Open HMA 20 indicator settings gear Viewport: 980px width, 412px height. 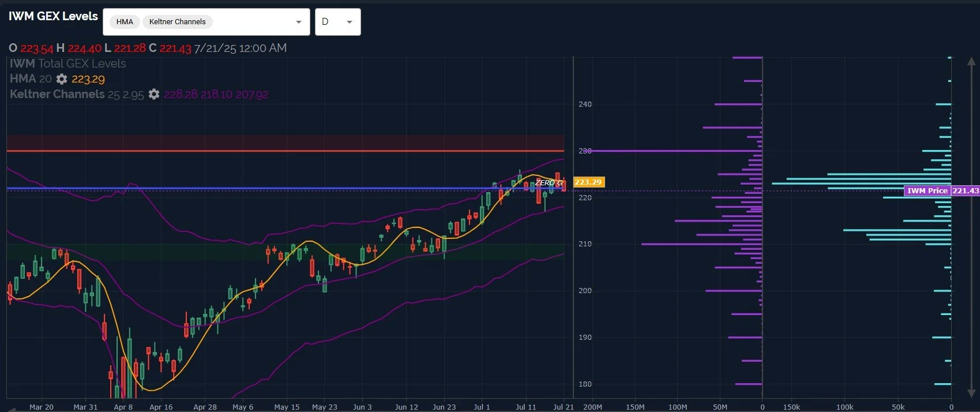(62, 79)
